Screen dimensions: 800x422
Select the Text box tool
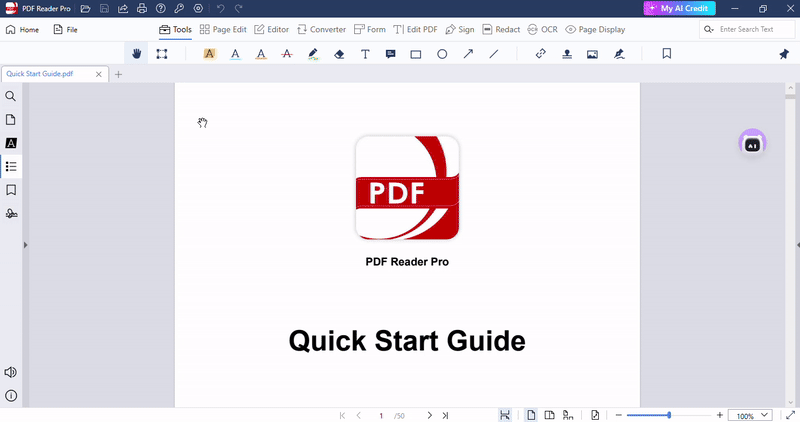[365, 54]
